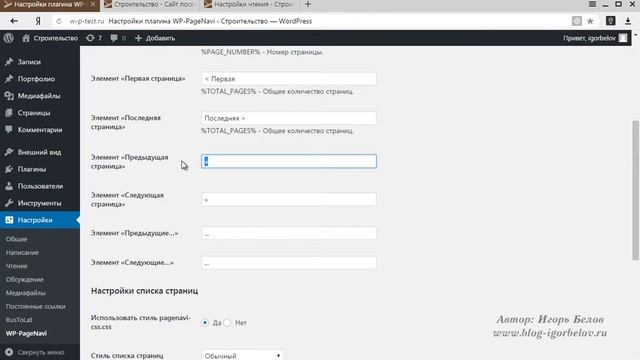Click the Комментарии bubble icon

pos(9,130)
